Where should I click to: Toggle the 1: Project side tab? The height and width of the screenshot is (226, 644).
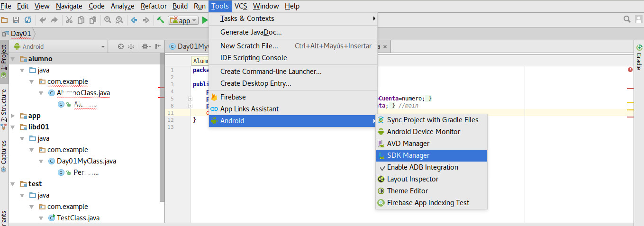point(4,62)
